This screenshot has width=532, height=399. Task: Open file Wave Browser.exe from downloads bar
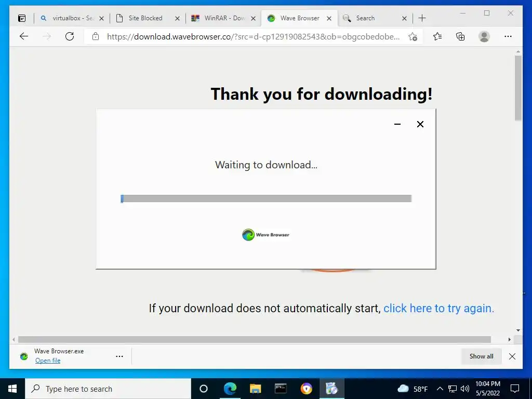click(48, 361)
